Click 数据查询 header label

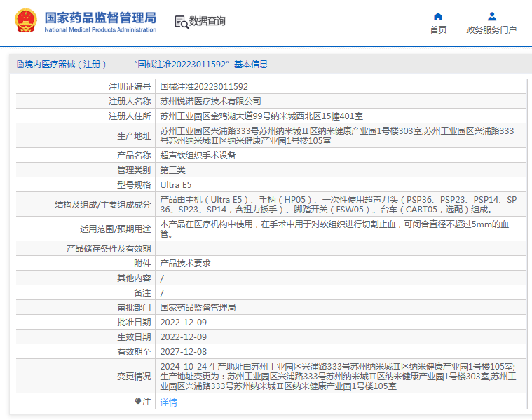click(207, 21)
